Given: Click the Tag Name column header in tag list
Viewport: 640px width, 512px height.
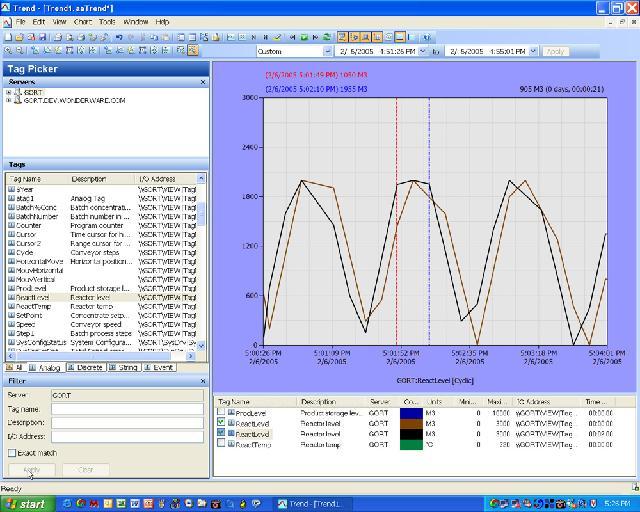Looking at the screenshot, I should click(37, 179).
